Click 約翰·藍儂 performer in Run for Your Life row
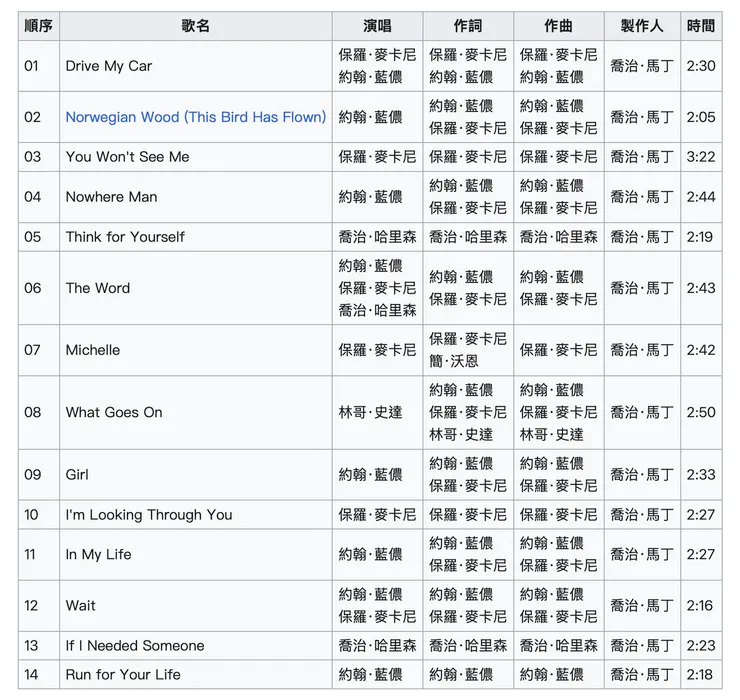This screenshot has width=740, height=700. 370,675
